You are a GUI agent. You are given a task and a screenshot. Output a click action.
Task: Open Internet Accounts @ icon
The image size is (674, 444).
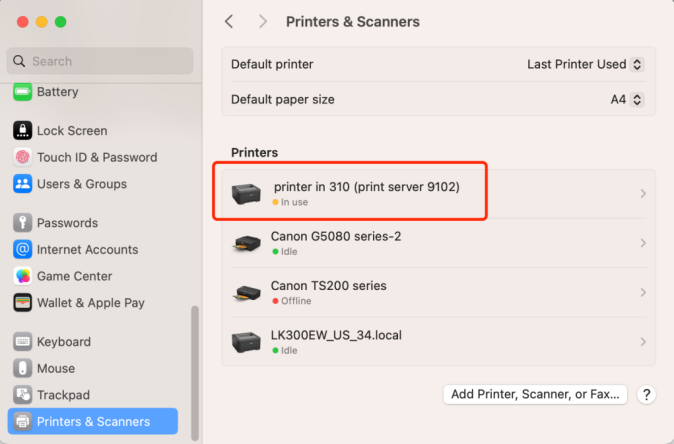pos(22,250)
